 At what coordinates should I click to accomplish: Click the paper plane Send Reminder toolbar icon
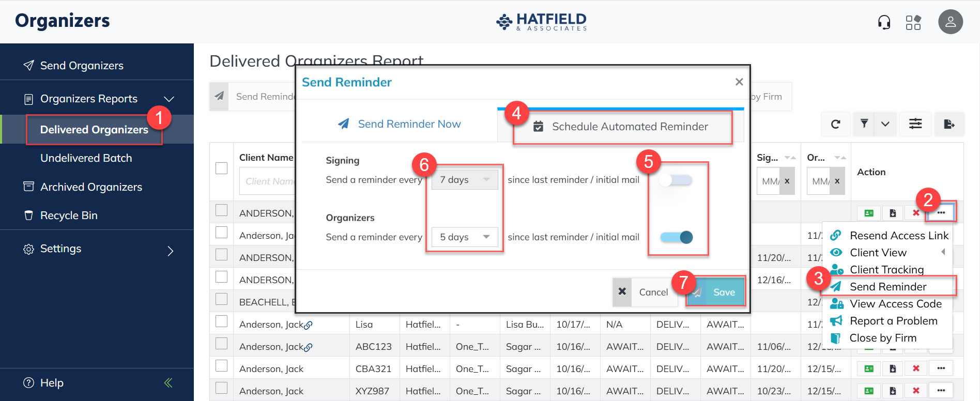(219, 96)
